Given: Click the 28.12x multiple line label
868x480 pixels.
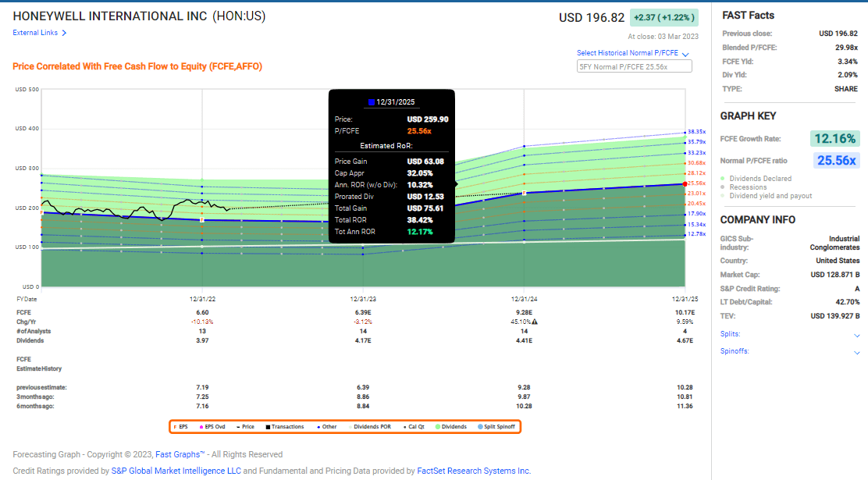Looking at the screenshot, I should pos(696,173).
